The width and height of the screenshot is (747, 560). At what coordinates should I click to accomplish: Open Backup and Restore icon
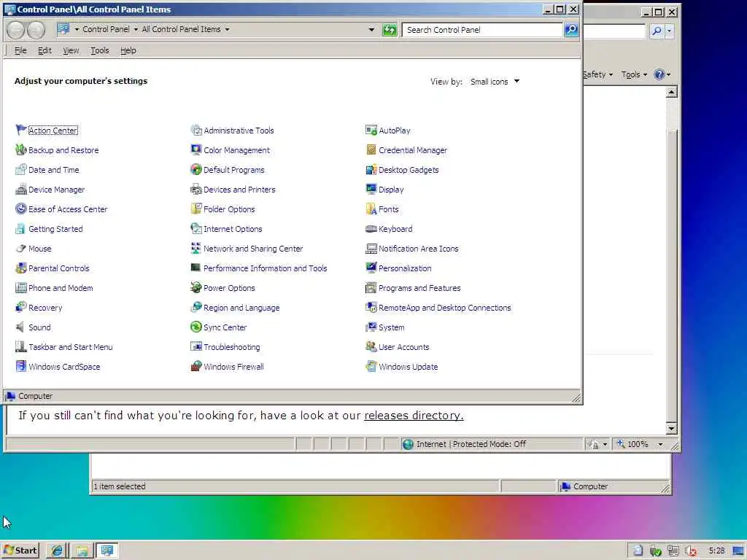click(20, 150)
